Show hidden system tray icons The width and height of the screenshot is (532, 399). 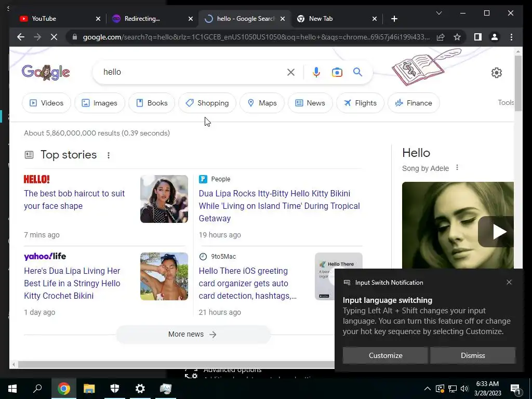pos(427,389)
